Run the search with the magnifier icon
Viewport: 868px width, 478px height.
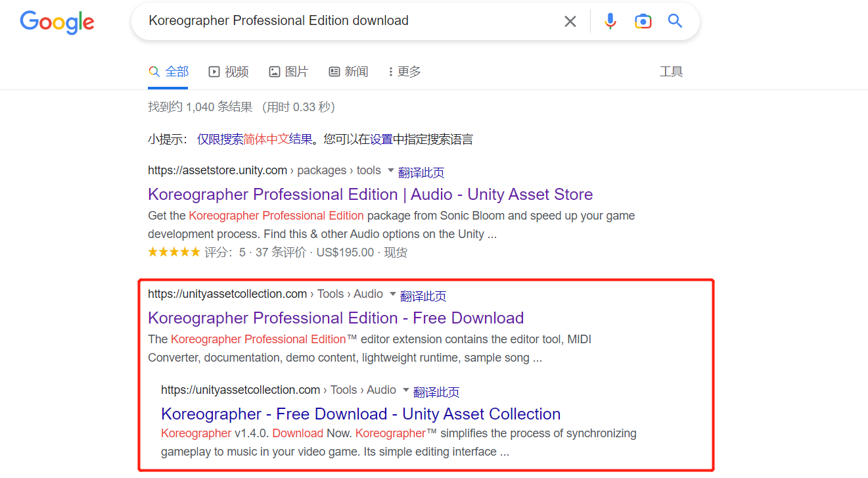[675, 21]
